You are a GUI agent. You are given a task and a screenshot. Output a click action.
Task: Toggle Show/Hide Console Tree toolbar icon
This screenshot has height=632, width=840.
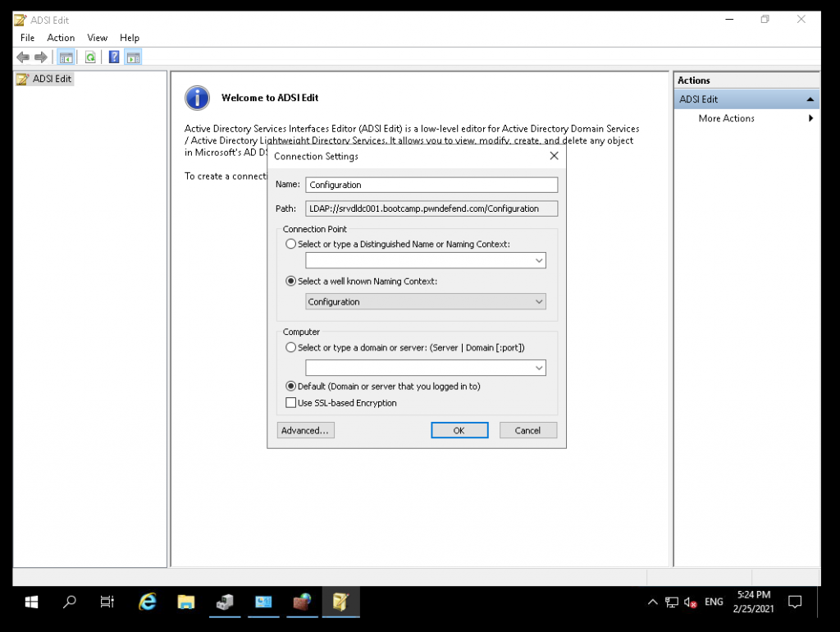[66, 57]
